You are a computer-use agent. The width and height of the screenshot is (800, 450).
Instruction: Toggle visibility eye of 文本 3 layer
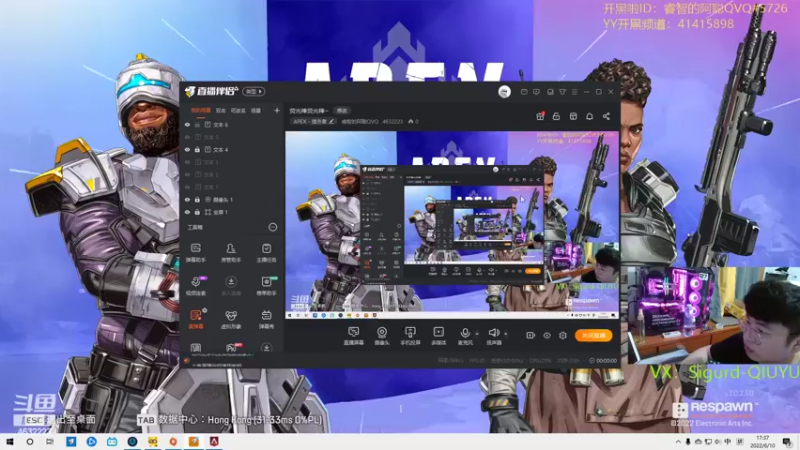pyautogui.click(x=187, y=162)
